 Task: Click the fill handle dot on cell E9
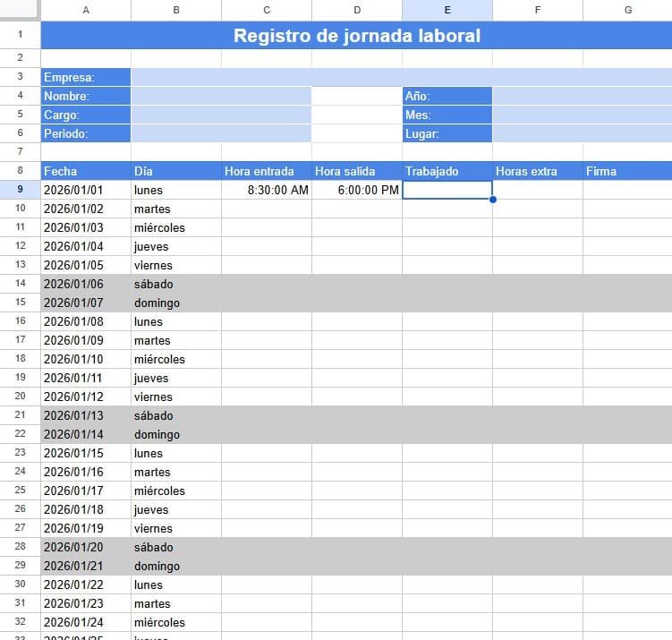(x=493, y=200)
